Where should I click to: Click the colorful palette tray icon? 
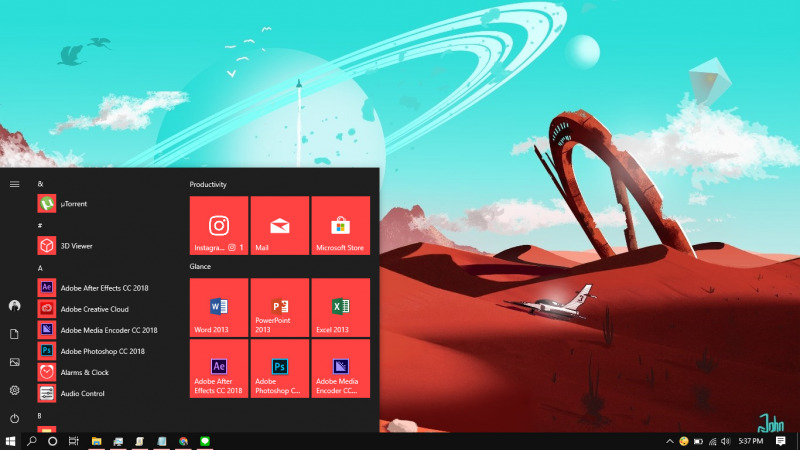coord(684,441)
